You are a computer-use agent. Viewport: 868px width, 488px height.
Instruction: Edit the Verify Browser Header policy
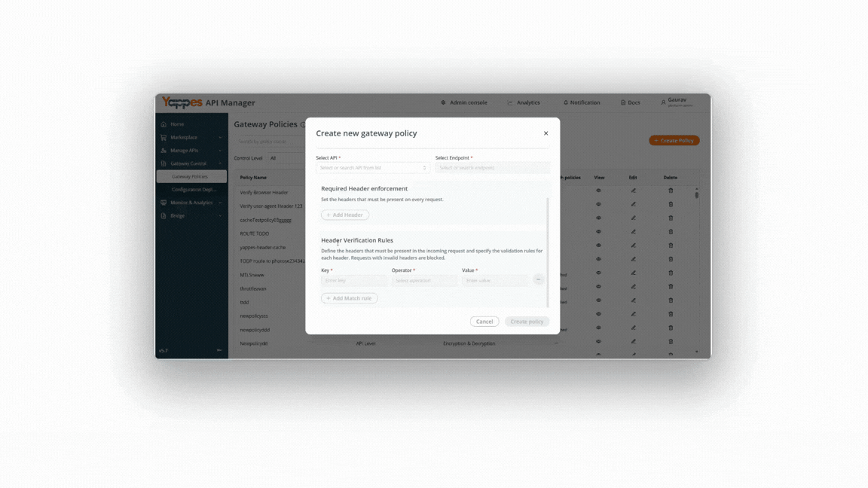tap(633, 191)
